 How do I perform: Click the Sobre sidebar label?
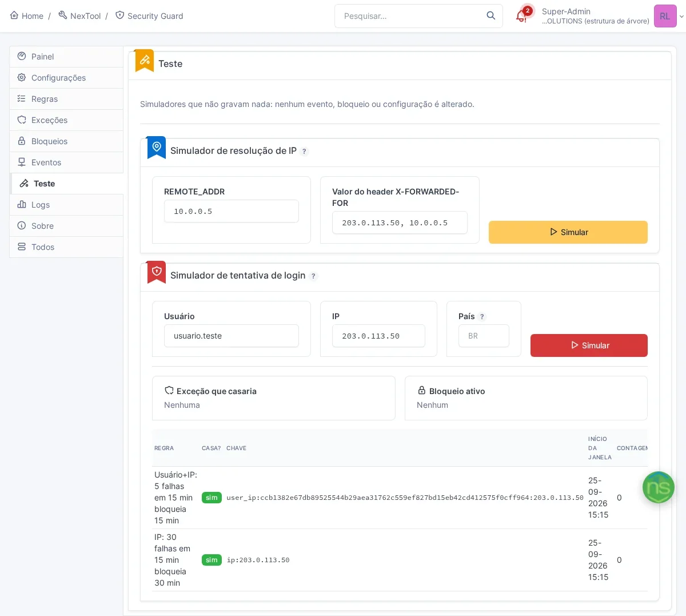pyautogui.click(x=42, y=226)
